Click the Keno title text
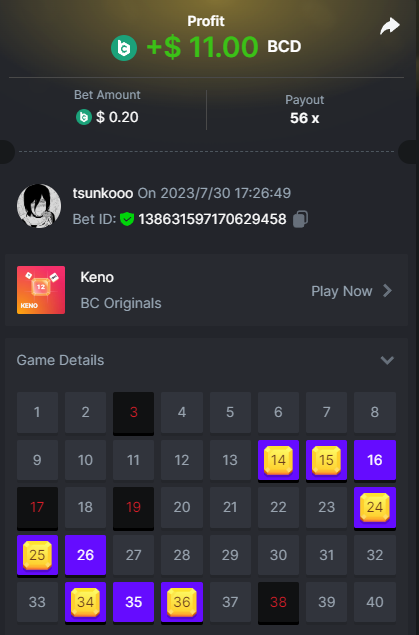The width and height of the screenshot is (419, 635). [97, 277]
